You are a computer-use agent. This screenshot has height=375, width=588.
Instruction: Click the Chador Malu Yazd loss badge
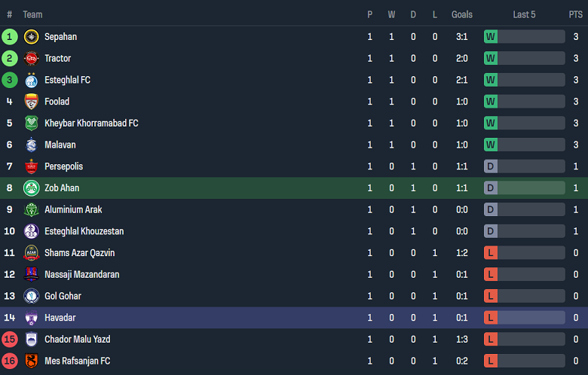click(x=491, y=340)
